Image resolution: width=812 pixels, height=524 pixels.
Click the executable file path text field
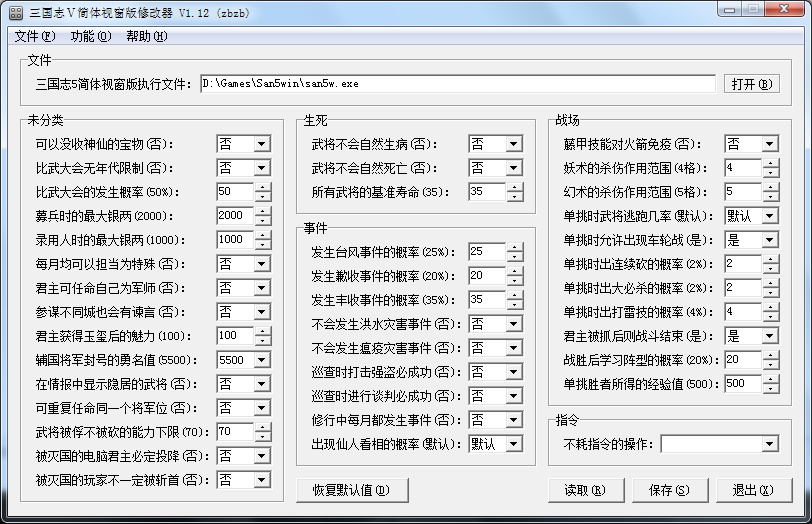[457, 84]
